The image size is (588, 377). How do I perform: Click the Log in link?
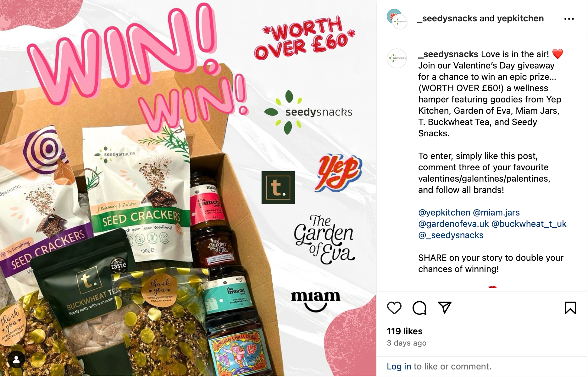[399, 367]
